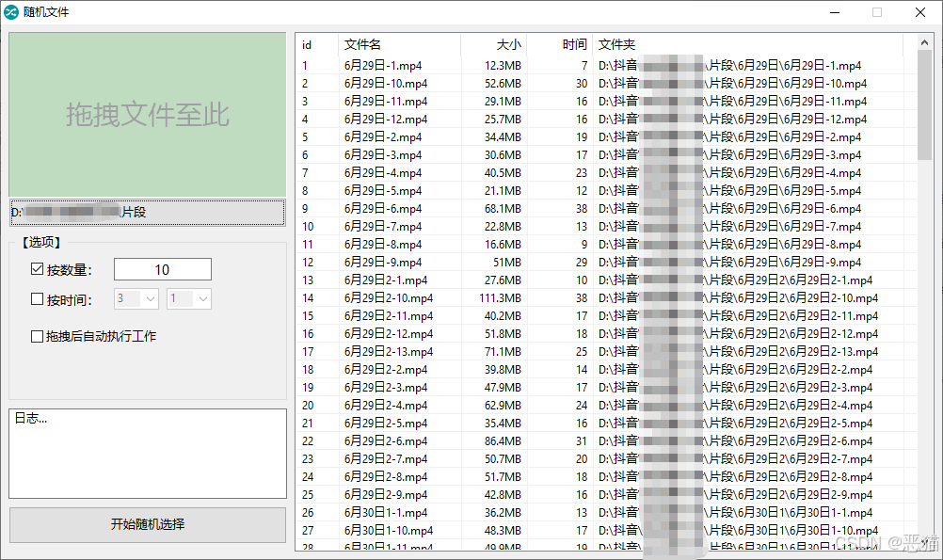
Task: Select file 6月29日-2.mp4
Action: (383, 137)
